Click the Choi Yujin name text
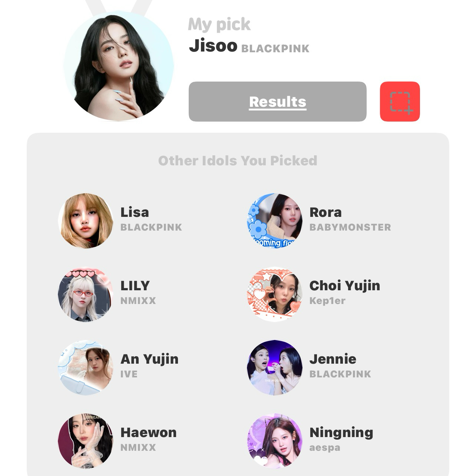The height and width of the screenshot is (476, 476). (x=345, y=286)
